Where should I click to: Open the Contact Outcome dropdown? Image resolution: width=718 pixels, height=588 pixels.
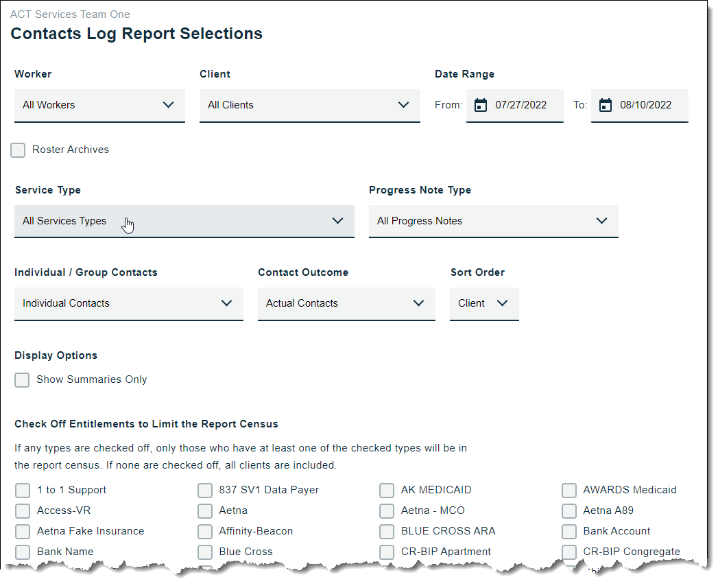tap(346, 303)
